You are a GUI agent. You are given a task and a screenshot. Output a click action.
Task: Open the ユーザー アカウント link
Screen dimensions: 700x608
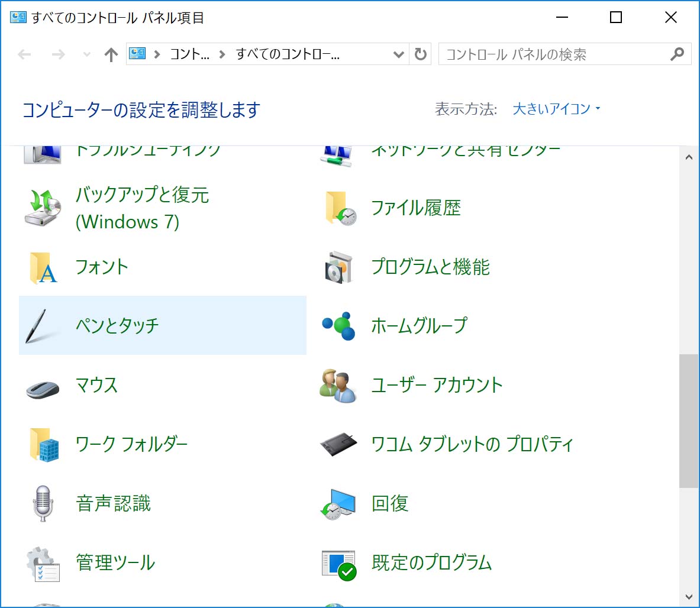[x=437, y=385]
